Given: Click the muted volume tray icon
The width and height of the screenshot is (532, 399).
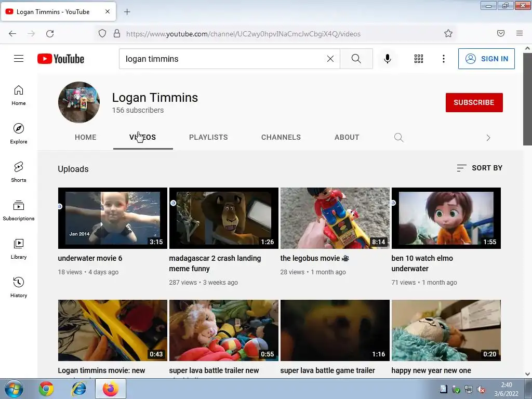Looking at the screenshot, I should click(481, 390).
